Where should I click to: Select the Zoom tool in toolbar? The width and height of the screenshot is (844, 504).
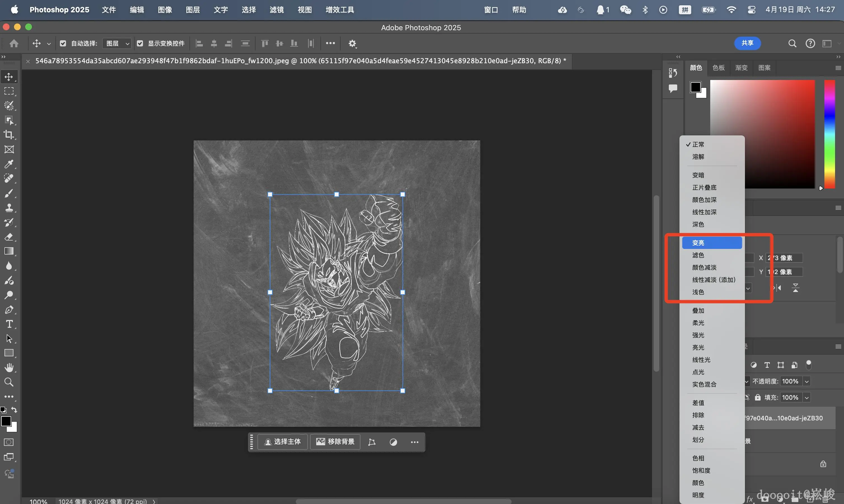9,382
